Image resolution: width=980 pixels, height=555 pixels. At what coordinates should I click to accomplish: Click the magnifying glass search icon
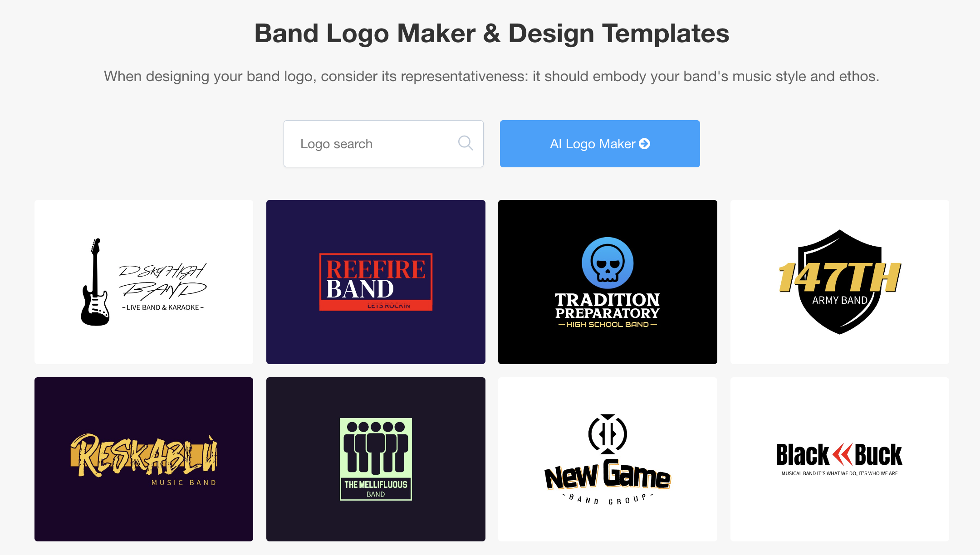(x=465, y=143)
